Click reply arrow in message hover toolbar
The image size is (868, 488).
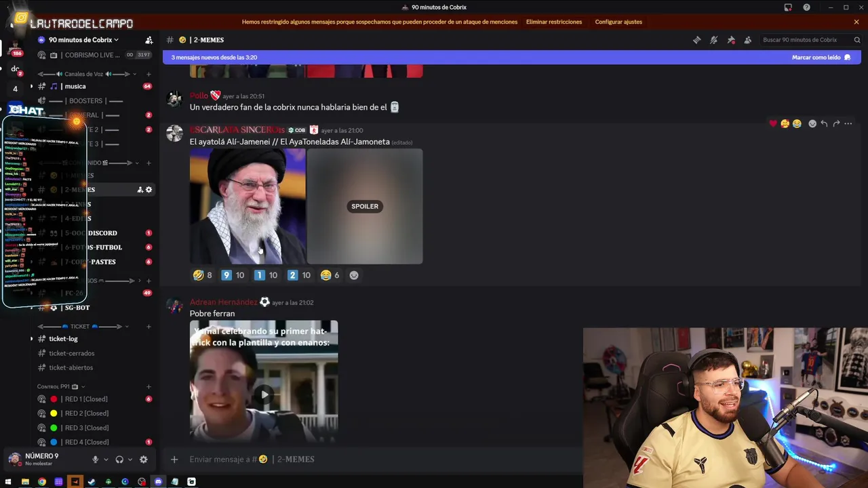click(824, 123)
